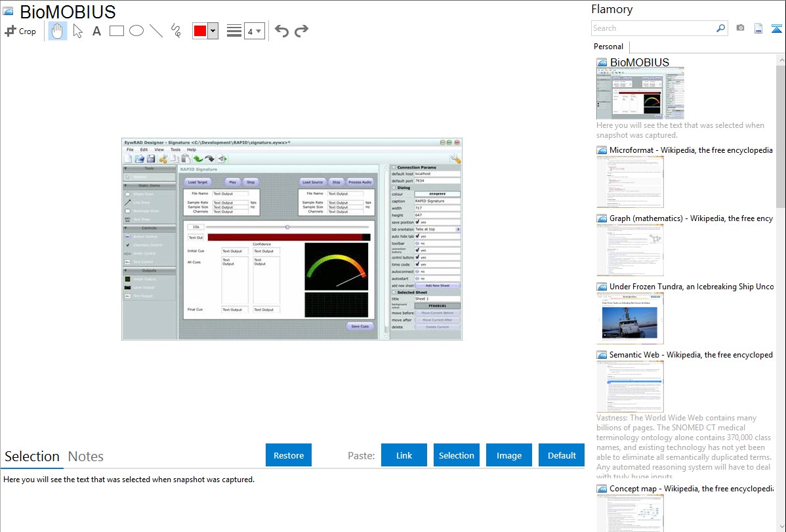Switch to the Selection tab

31,457
